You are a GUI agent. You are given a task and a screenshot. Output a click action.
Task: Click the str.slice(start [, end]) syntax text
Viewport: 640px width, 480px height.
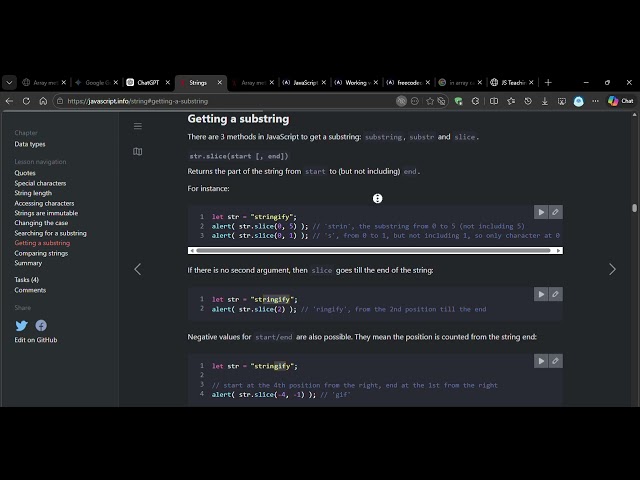tap(239, 156)
